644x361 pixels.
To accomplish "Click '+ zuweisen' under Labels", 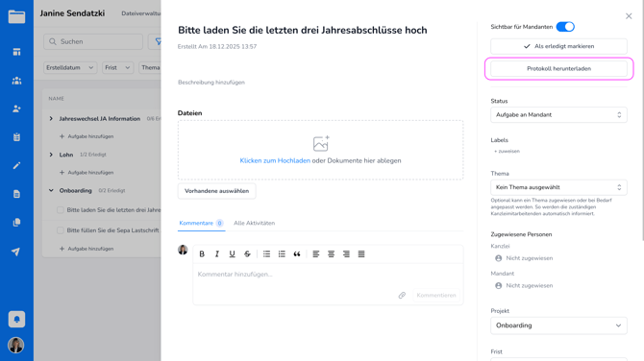I will click(507, 151).
